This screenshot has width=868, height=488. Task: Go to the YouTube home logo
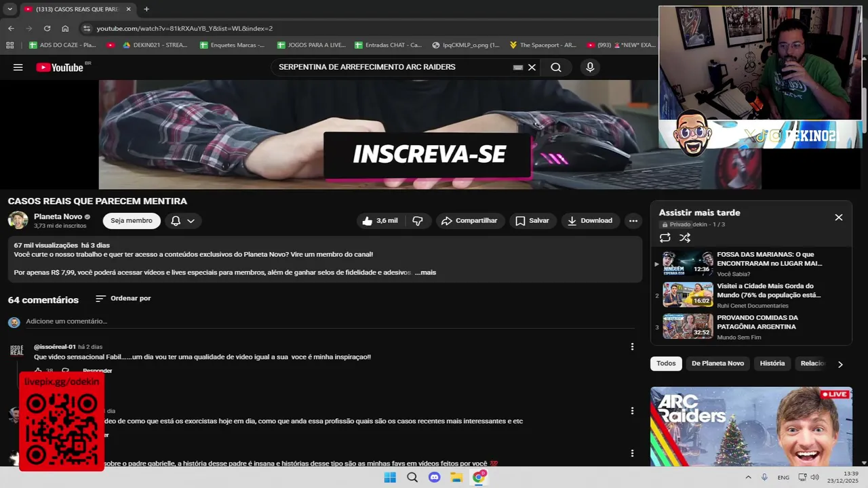click(60, 67)
